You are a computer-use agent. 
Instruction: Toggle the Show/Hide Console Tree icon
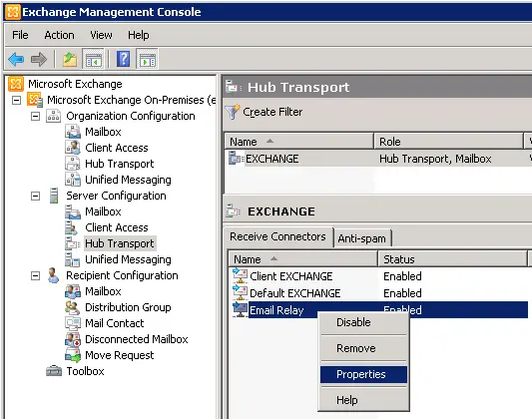coord(93,59)
